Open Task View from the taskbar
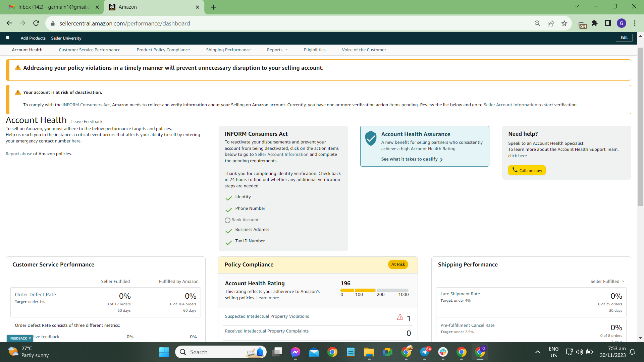Viewport: 644px width, 362px height. [277, 352]
